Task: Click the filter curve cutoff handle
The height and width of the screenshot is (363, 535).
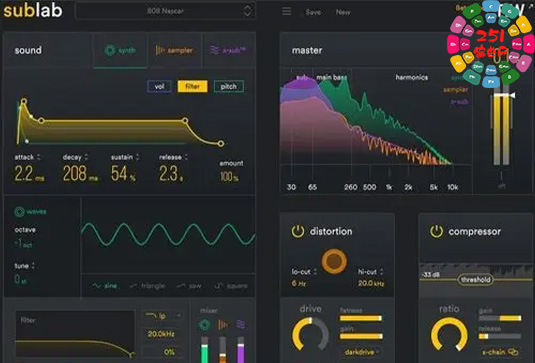Action: pos(131,355)
